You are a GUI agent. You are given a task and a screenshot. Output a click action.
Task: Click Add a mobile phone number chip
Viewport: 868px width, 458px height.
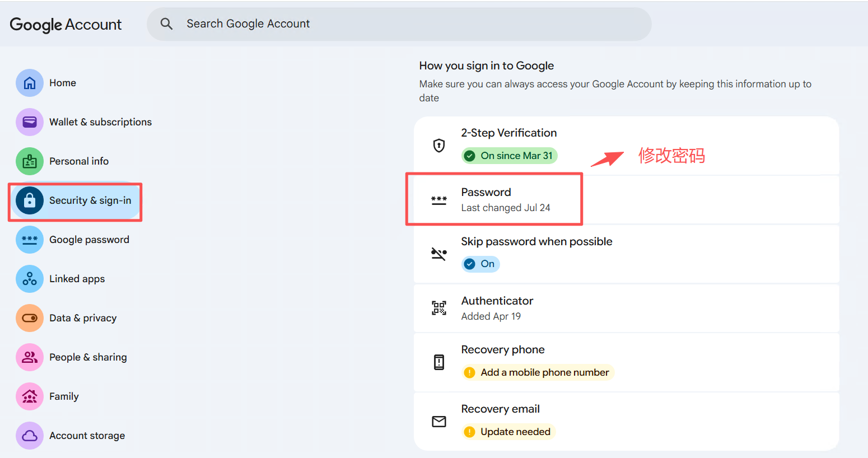(x=538, y=372)
